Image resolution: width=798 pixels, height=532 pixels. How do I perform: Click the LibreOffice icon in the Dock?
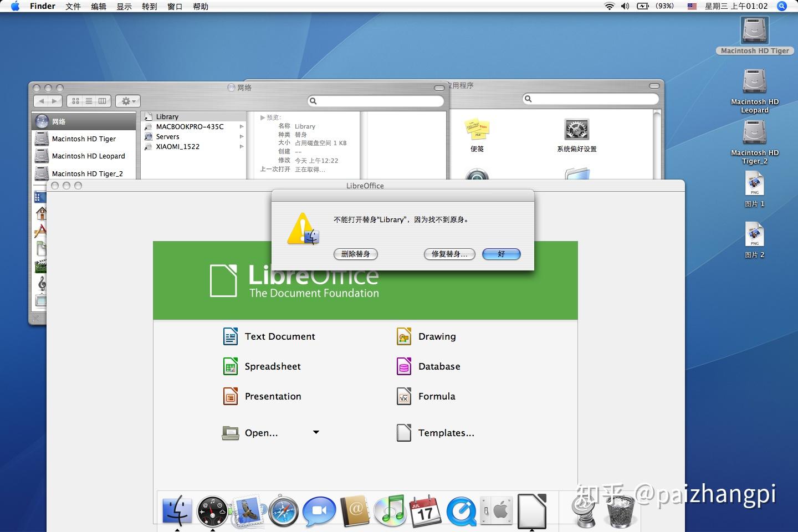pos(532,511)
